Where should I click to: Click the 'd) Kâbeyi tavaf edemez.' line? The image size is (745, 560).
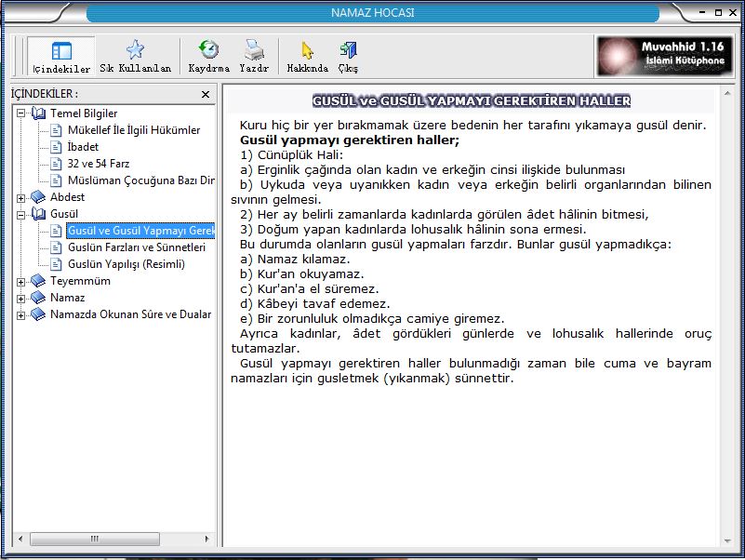pyautogui.click(x=315, y=304)
